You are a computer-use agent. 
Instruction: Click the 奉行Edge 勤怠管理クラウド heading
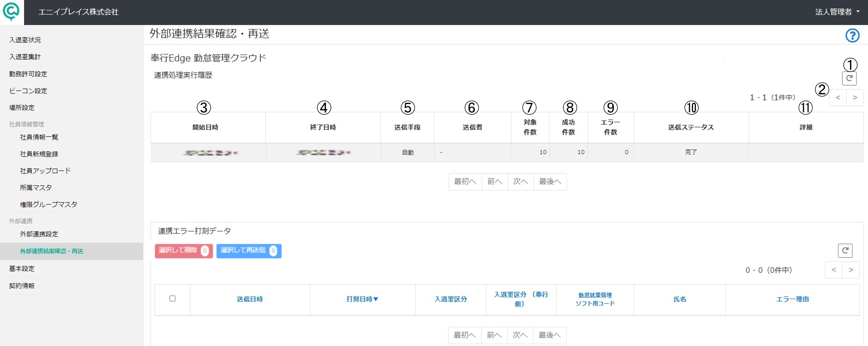(208, 58)
